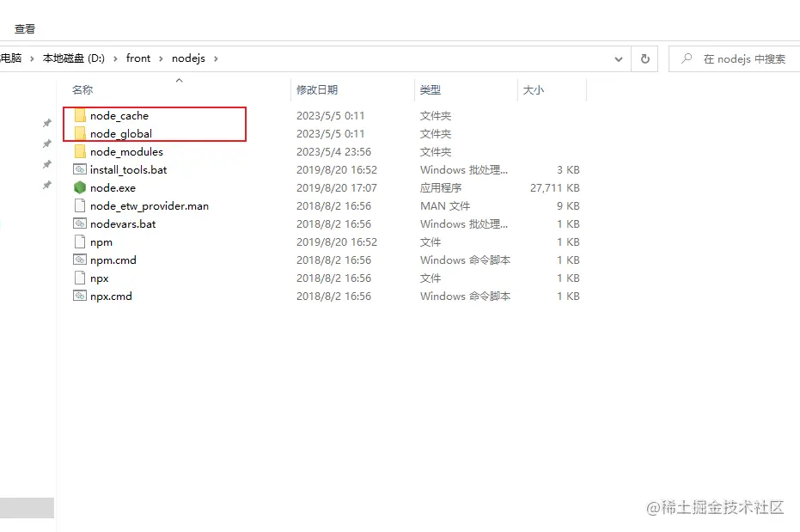Select the npm.cmd file name

click(113, 260)
